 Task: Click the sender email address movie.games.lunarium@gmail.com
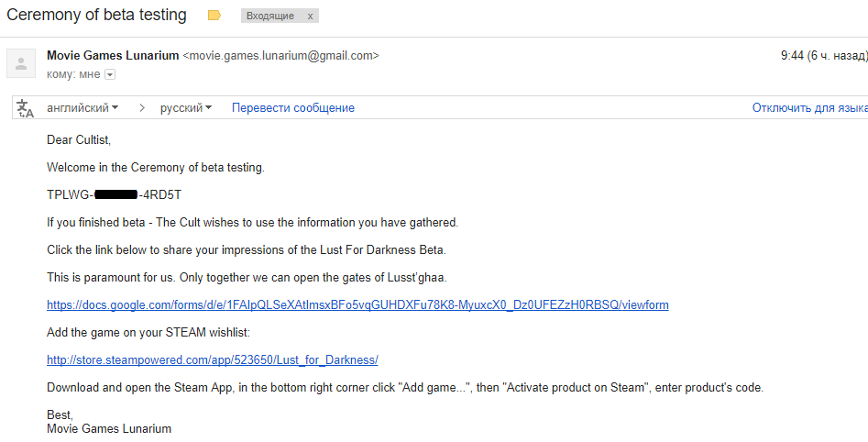(280, 55)
